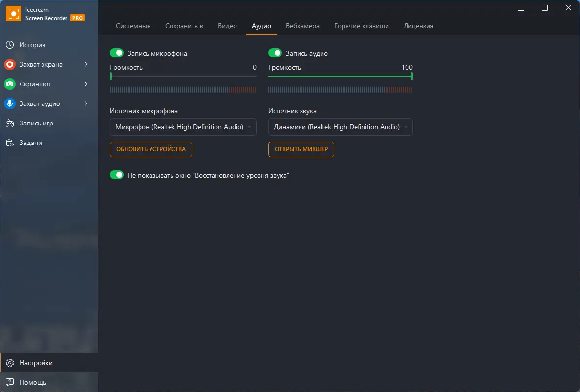Toggle «Не показывать окно Восстановление уровня звука»

pos(117,175)
